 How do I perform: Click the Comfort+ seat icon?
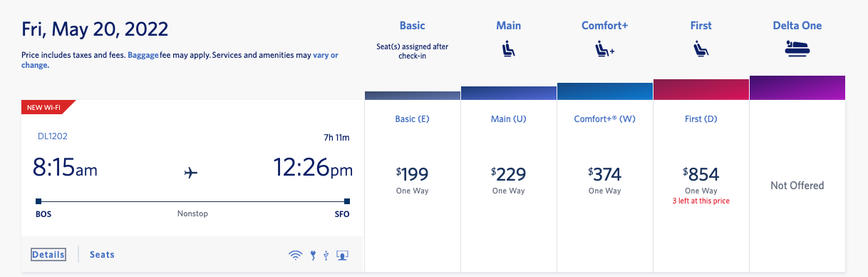604,49
